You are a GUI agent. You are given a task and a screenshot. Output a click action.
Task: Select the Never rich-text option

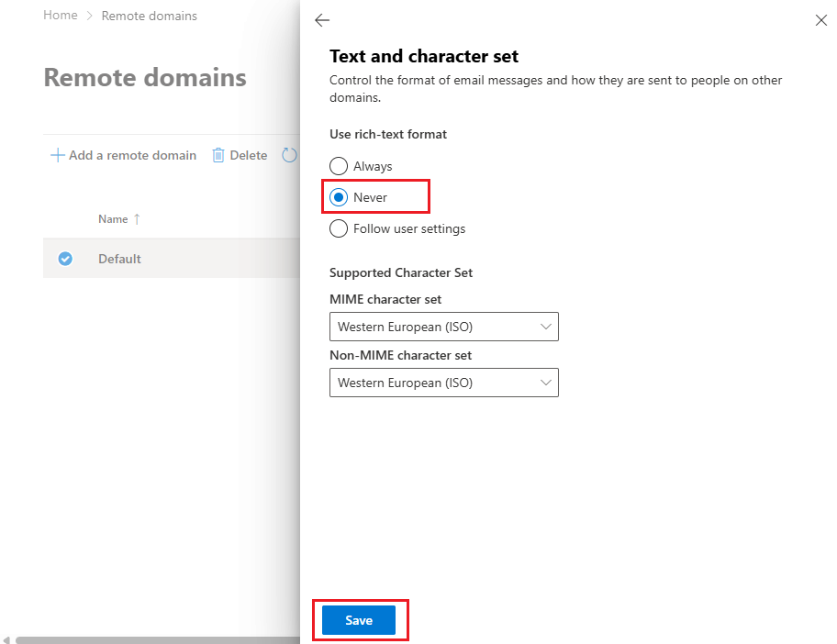coord(339,197)
